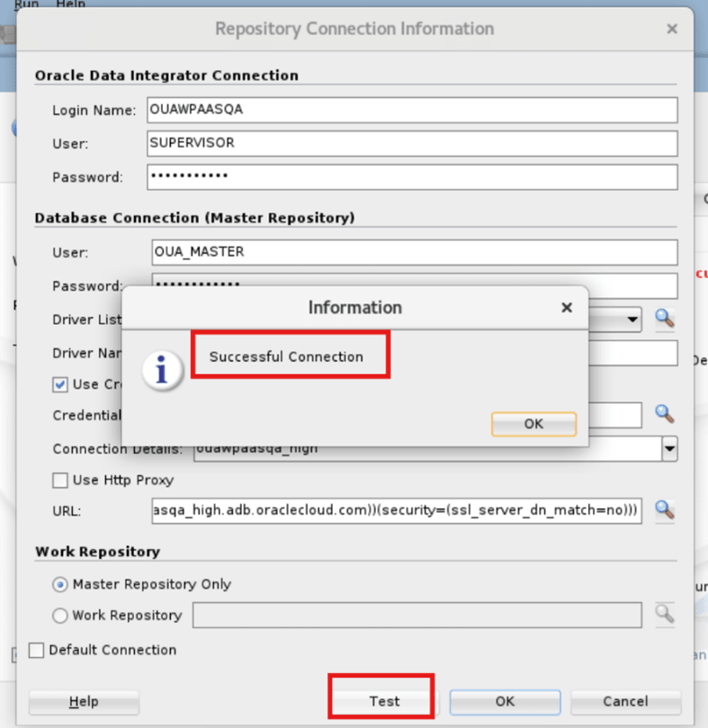Image resolution: width=708 pixels, height=728 pixels.
Task: Select the Work Repository radio option
Action: (60, 616)
